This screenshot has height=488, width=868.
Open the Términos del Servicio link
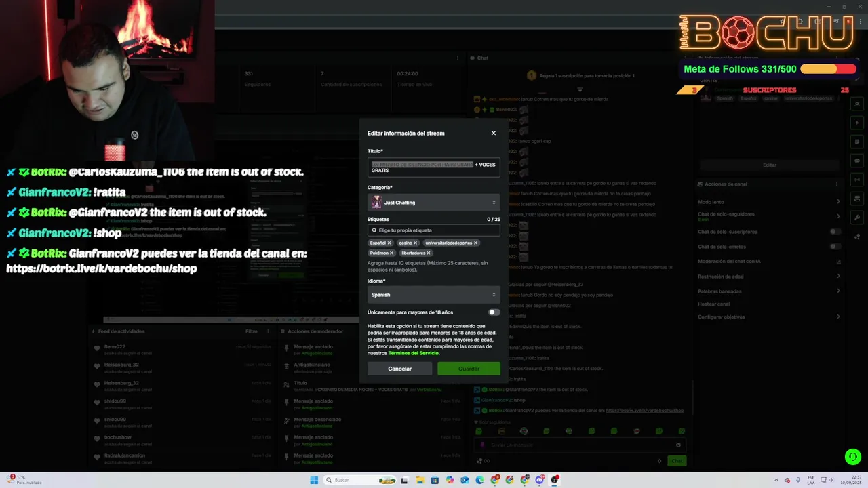[414, 353]
